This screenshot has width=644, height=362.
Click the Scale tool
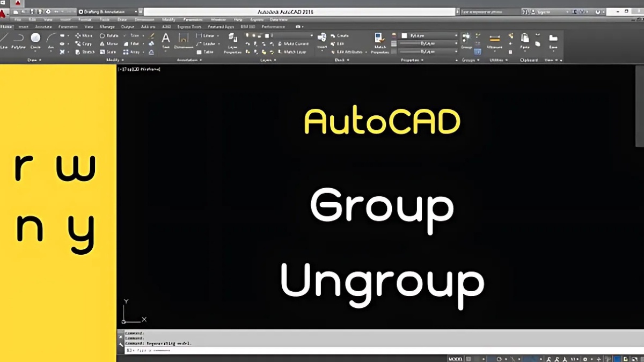tap(108, 52)
